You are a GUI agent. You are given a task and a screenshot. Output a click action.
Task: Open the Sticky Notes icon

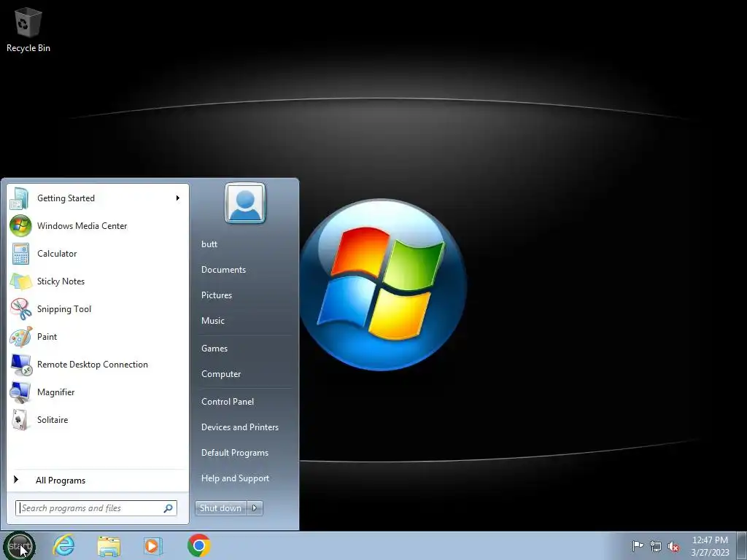(x=21, y=281)
